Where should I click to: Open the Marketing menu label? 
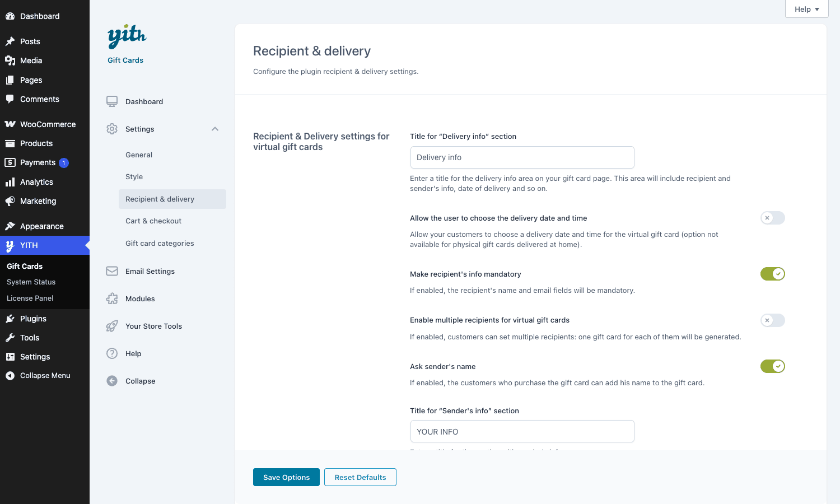coord(38,201)
